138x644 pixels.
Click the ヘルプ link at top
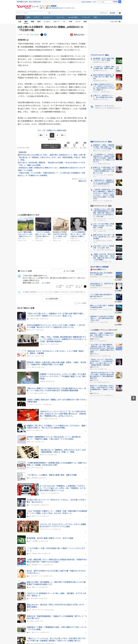(x=94, y=2)
